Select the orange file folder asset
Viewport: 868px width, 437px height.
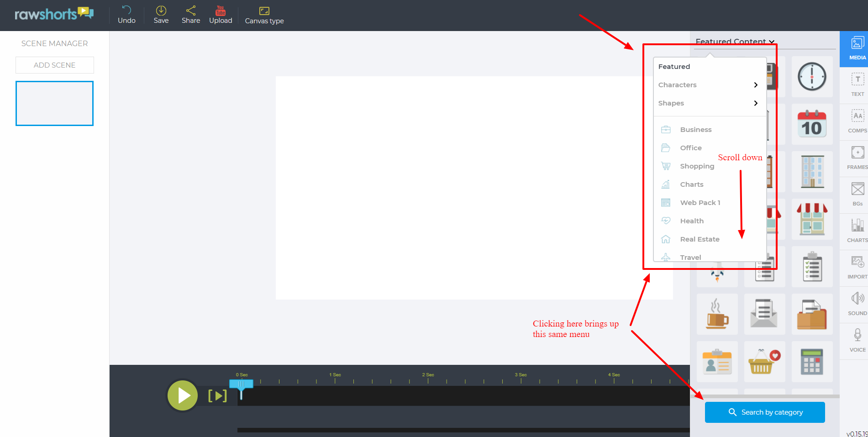pyautogui.click(x=812, y=314)
